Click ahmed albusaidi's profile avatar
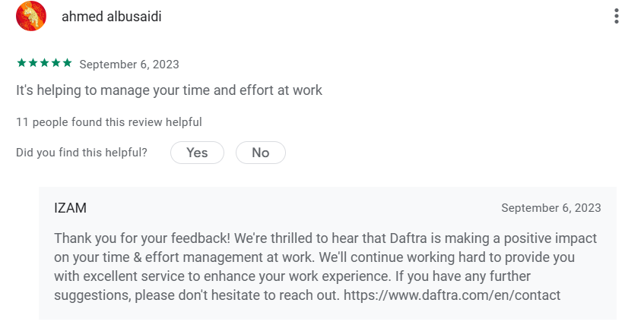The height and width of the screenshot is (328, 644). coord(30,16)
